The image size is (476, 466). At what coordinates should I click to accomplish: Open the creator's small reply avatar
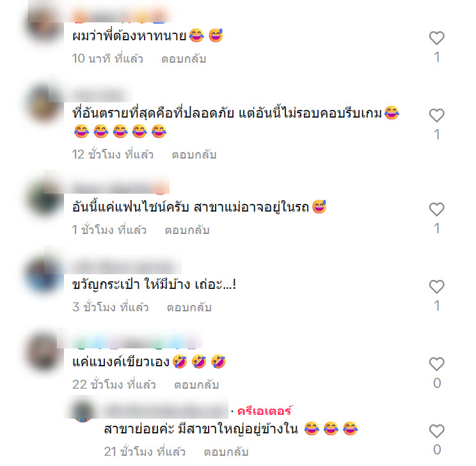tap(83, 412)
